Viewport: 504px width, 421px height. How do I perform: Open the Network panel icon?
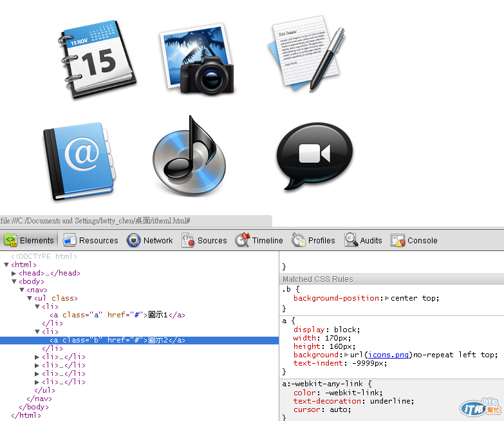coord(133,240)
